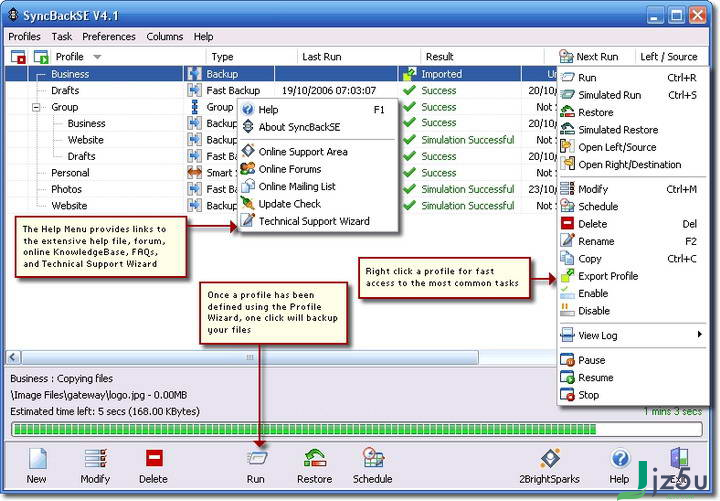Open the Task menu
The image size is (720, 501).
tap(62, 36)
